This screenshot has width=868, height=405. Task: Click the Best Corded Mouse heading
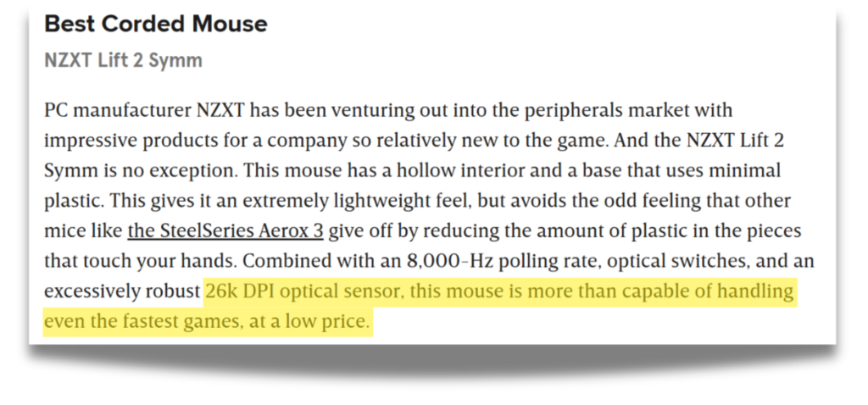tap(156, 24)
